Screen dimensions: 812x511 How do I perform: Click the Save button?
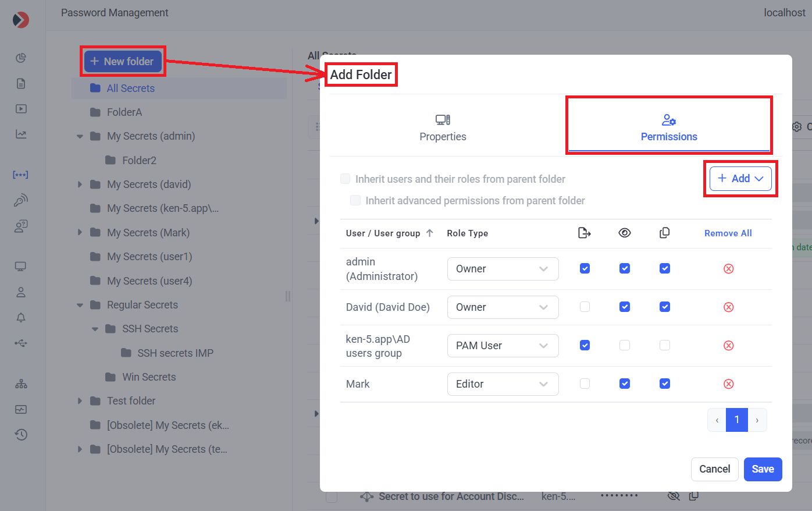pos(763,469)
